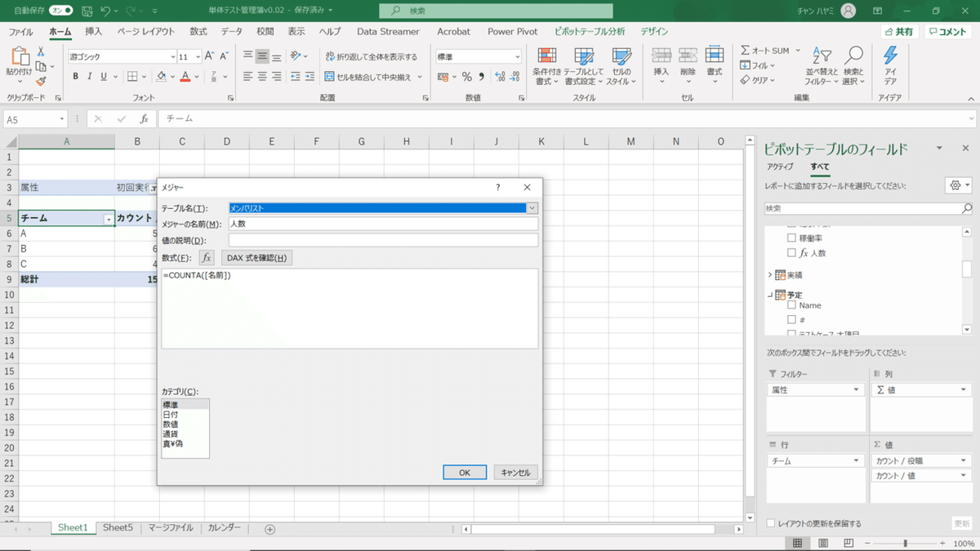The height and width of the screenshot is (551, 980).
Task: Apply center horizontal alignment
Action: click(x=263, y=77)
